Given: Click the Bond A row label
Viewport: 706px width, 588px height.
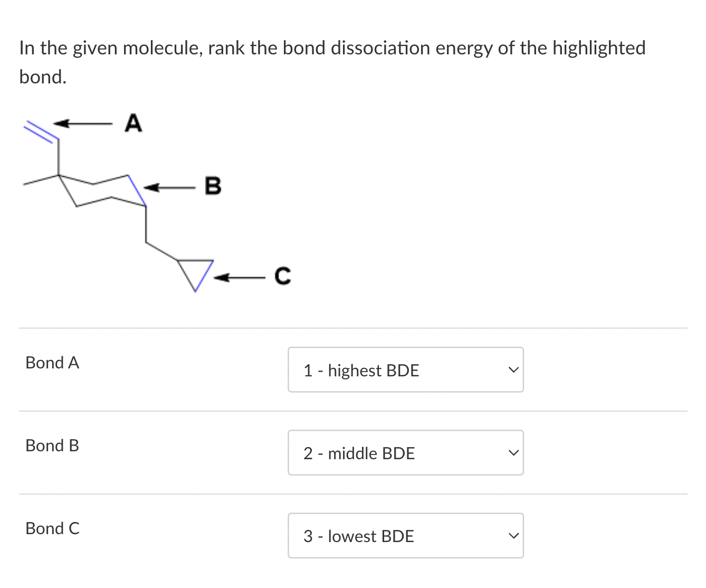Looking at the screenshot, I should pos(52,363).
